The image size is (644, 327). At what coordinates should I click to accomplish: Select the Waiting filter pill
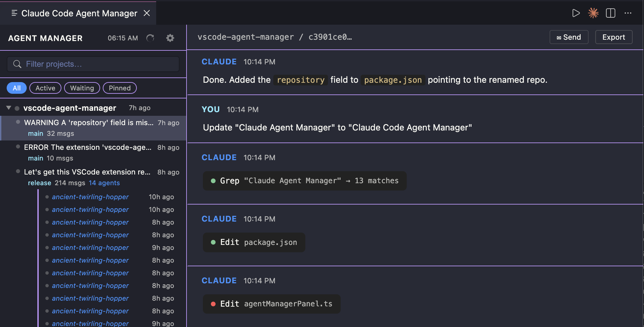82,88
